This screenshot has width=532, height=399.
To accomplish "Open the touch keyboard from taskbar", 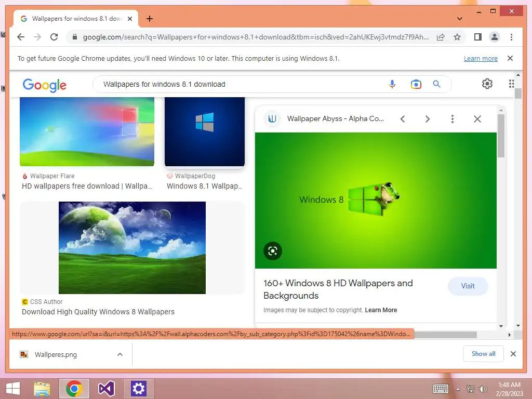I will (x=441, y=389).
